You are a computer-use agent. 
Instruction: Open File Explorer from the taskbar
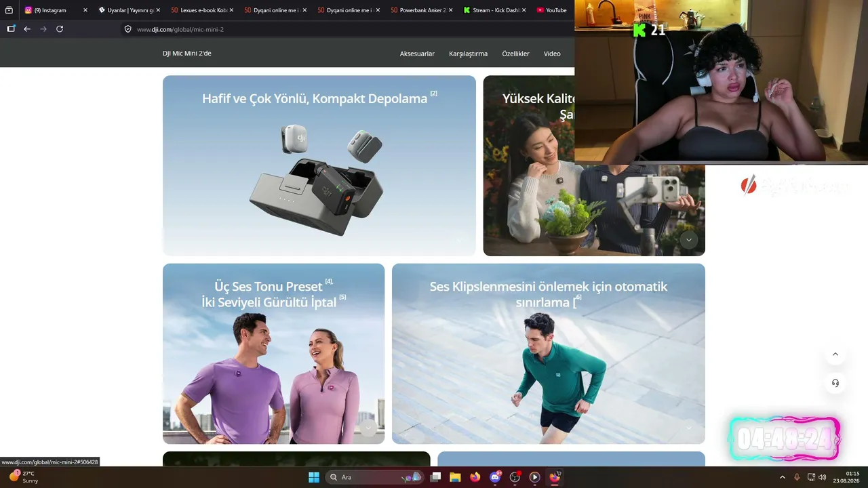click(x=455, y=477)
